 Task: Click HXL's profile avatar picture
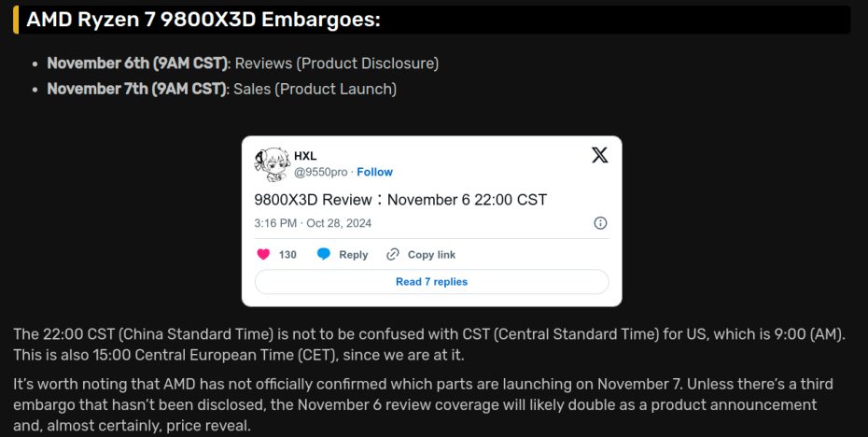point(272,163)
